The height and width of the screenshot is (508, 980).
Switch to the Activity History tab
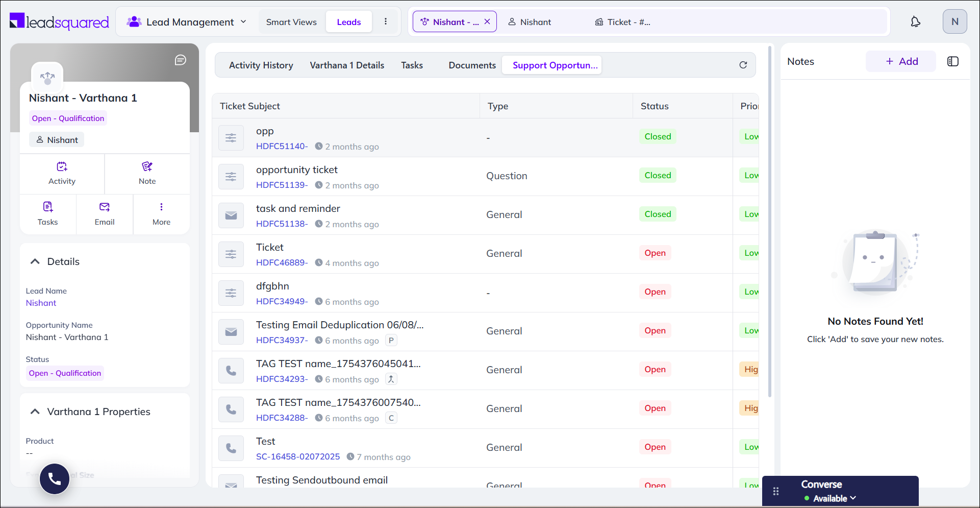(x=261, y=65)
